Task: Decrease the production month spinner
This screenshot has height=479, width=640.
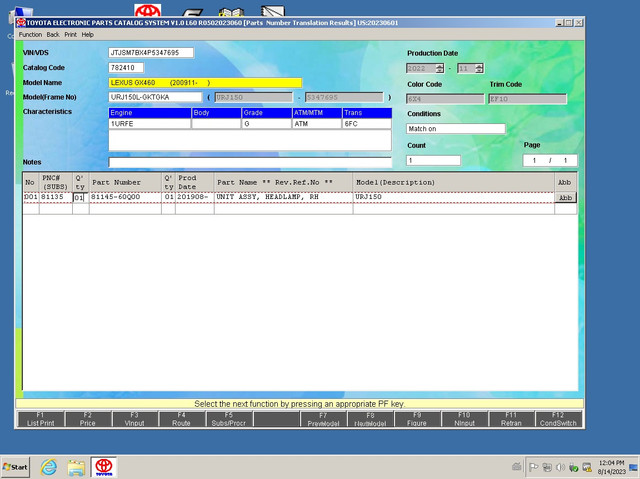Action: [479, 71]
